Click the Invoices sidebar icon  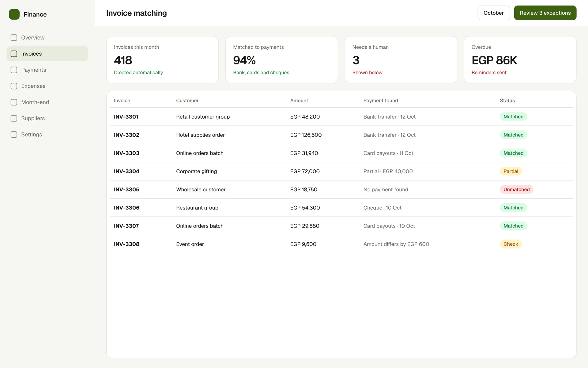[x=14, y=54]
